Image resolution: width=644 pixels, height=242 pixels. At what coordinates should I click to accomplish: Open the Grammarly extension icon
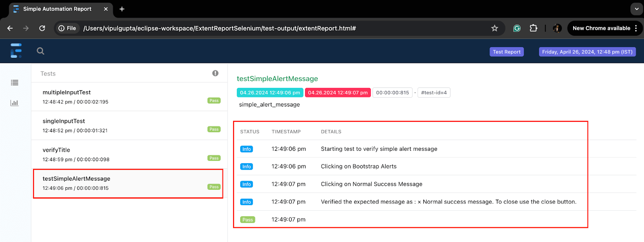click(517, 28)
